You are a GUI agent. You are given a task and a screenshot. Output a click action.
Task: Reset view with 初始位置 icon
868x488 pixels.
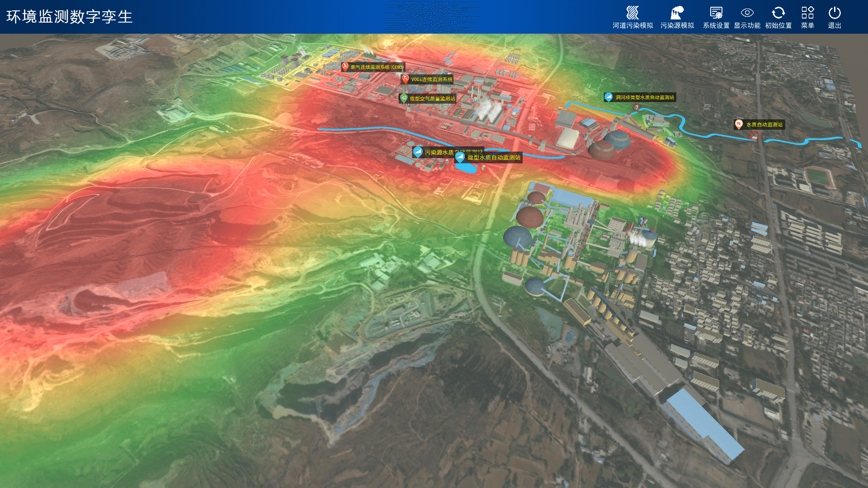(x=778, y=13)
